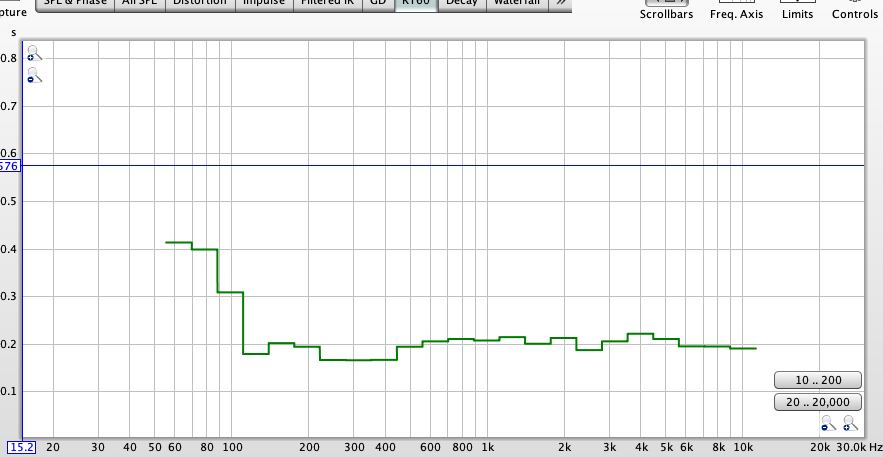Switch to the Decay tab
The height and width of the screenshot is (457, 883).
tap(461, 3)
